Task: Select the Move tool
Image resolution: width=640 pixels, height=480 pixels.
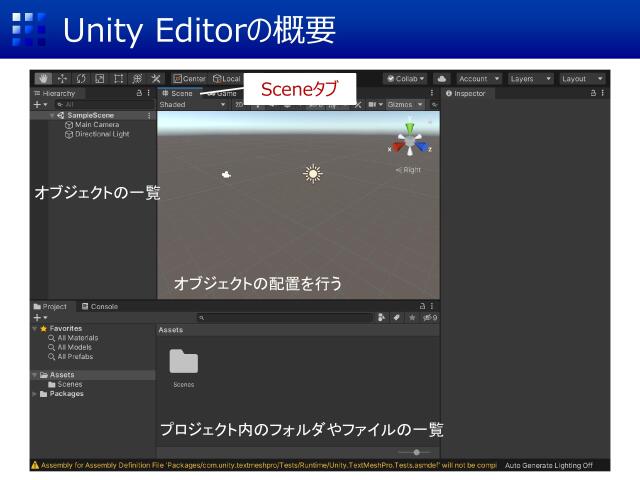Action: [x=62, y=78]
